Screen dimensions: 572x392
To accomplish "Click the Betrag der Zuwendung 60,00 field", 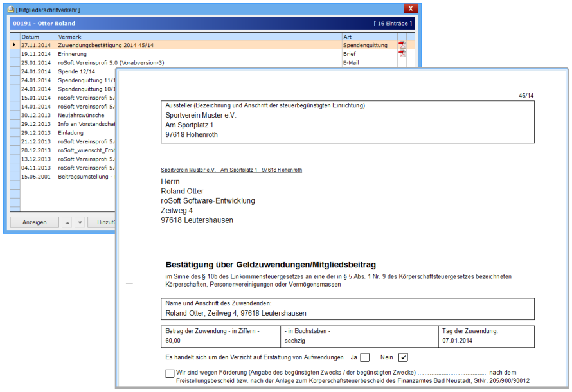I will pyautogui.click(x=220, y=340).
